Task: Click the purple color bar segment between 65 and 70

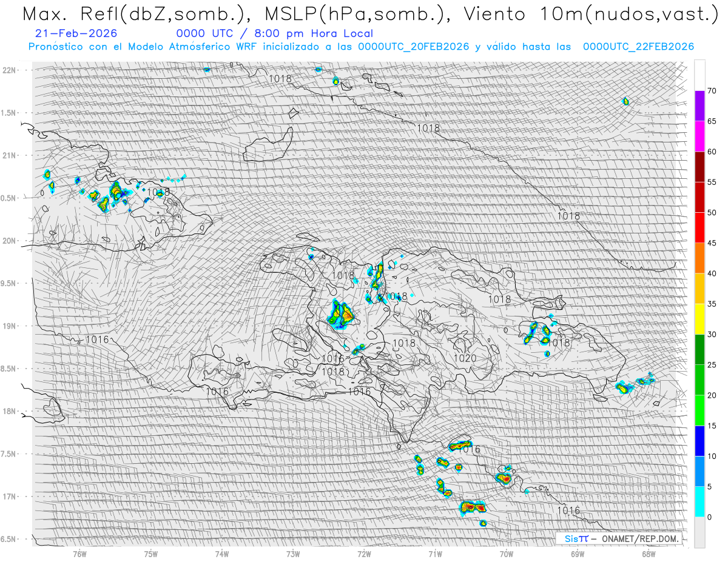Action: pyautogui.click(x=699, y=106)
